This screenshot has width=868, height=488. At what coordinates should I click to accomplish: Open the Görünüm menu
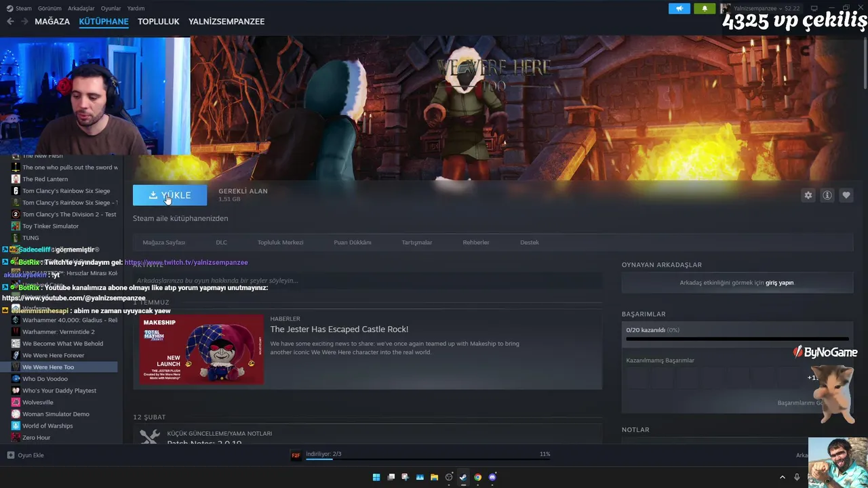coord(50,8)
